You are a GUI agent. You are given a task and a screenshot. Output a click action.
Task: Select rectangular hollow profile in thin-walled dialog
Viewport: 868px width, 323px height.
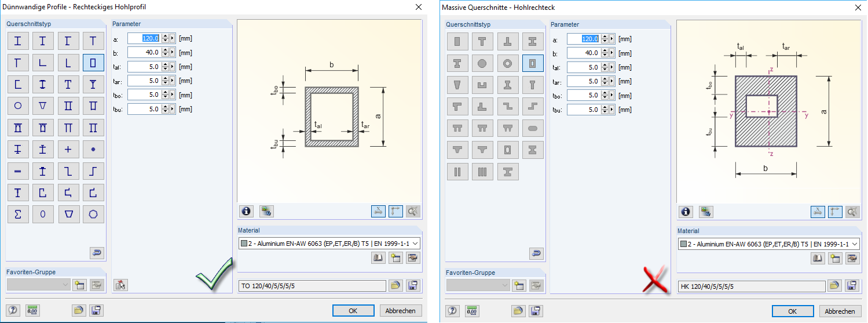pyautogui.click(x=93, y=62)
